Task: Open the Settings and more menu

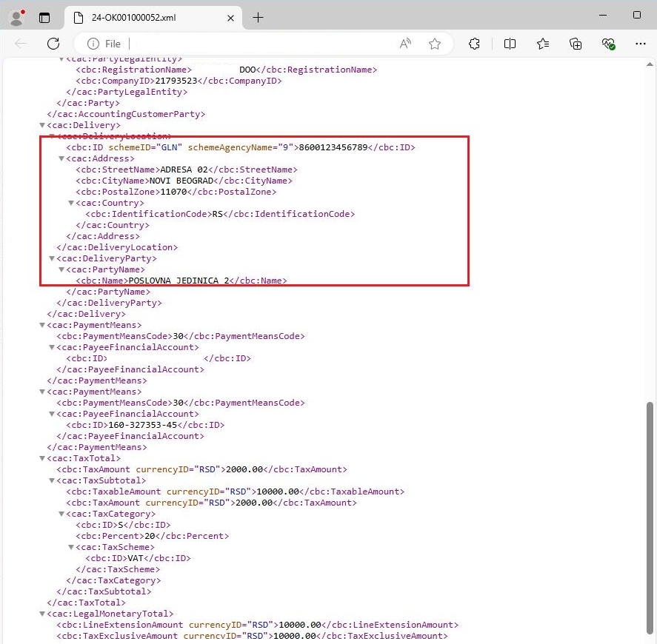Action: 641,44
